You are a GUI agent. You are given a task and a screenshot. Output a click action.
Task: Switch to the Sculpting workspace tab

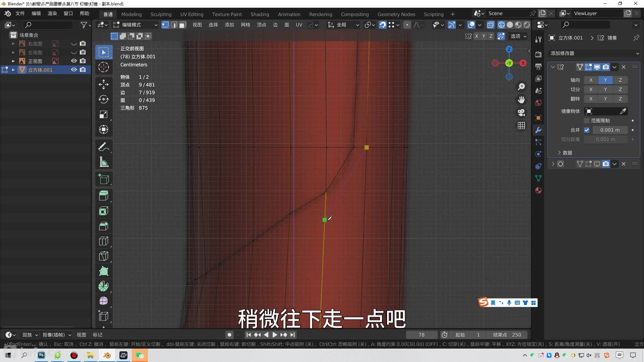click(x=161, y=14)
